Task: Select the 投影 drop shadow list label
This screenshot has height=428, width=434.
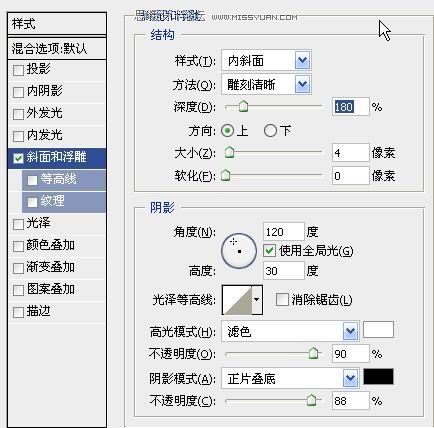Action: tap(38, 69)
